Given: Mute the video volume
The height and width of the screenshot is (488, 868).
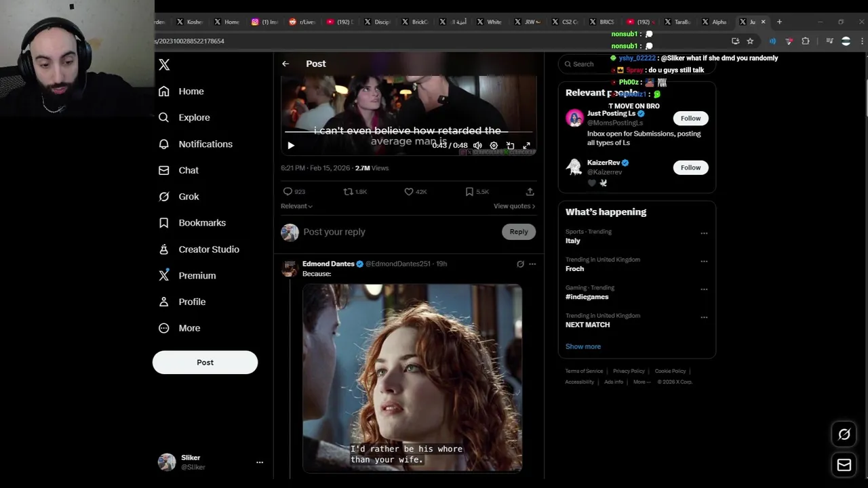Looking at the screenshot, I should point(477,146).
